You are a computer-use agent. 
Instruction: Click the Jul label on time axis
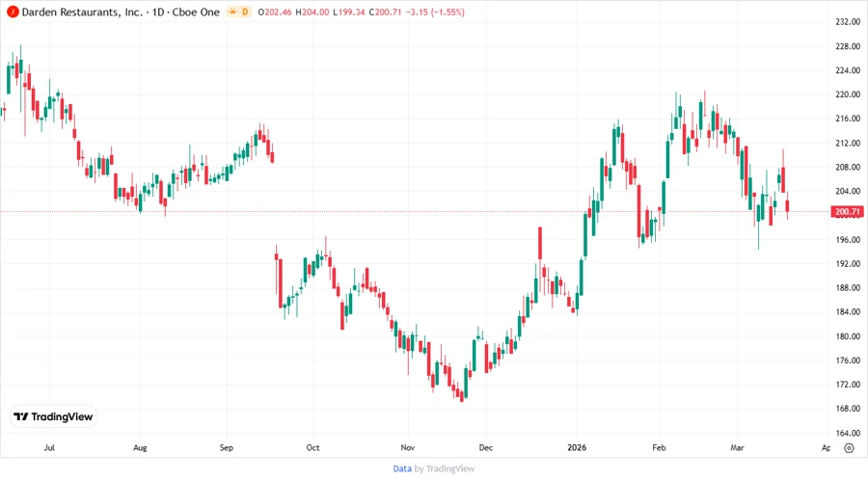pos(49,448)
